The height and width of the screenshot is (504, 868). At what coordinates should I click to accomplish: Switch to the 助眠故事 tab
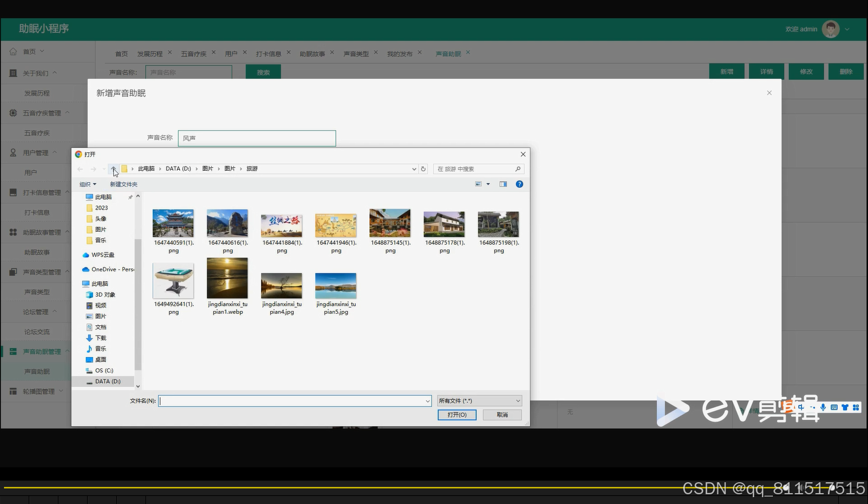click(312, 54)
